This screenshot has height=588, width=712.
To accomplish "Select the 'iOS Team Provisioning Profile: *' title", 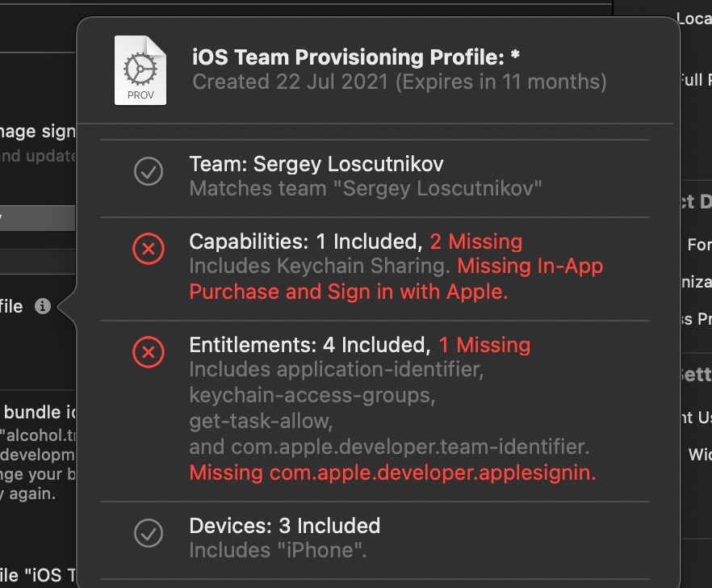I will tap(355, 57).
